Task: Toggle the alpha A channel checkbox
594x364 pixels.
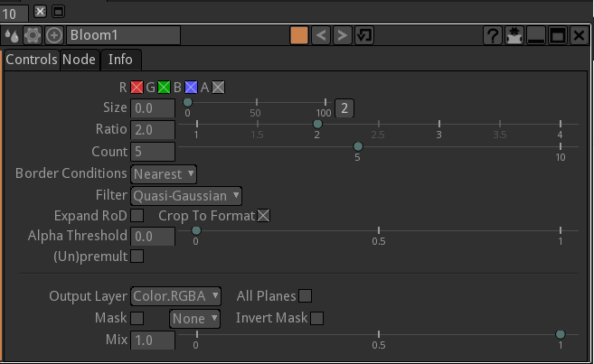Action: [218, 88]
